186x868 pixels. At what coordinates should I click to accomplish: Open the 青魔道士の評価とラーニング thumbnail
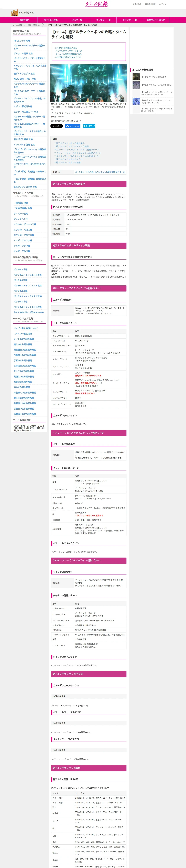pos(136,101)
